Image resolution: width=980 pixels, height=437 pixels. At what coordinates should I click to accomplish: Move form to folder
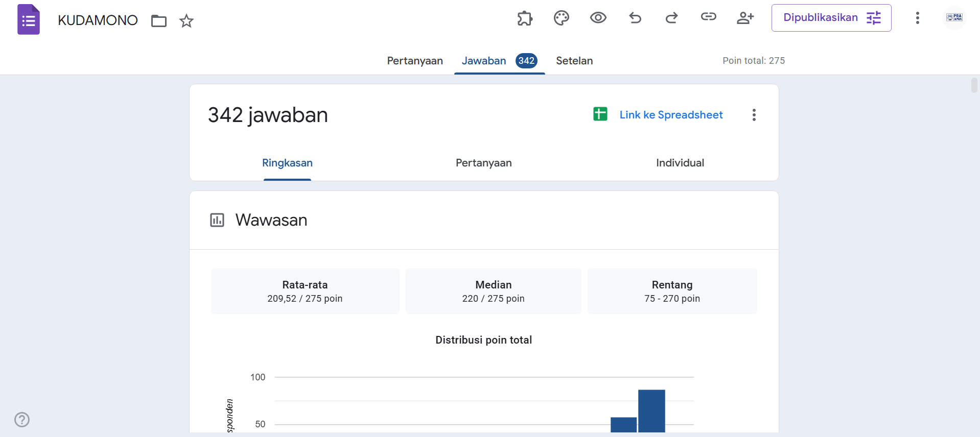[159, 21]
